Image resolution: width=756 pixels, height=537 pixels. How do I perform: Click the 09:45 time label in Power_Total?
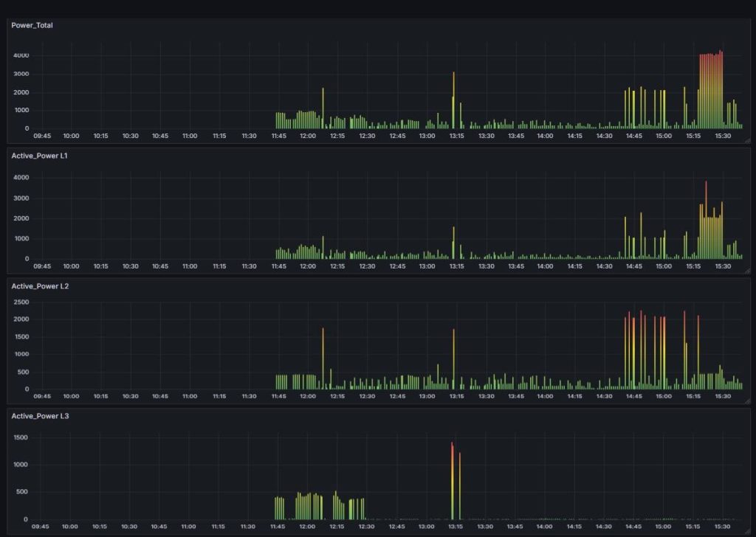click(42, 136)
